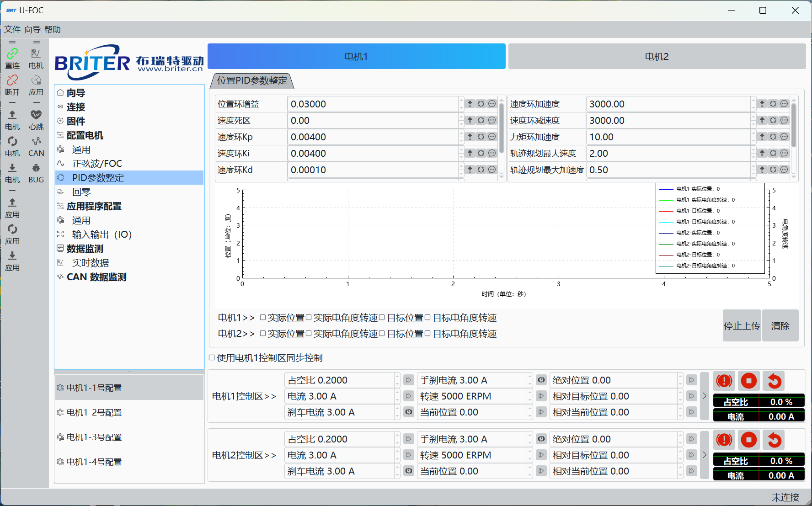This screenshot has width=812, height=506.
Task: Click comment bubble icon for 速度环Kp row
Action: click(x=492, y=137)
